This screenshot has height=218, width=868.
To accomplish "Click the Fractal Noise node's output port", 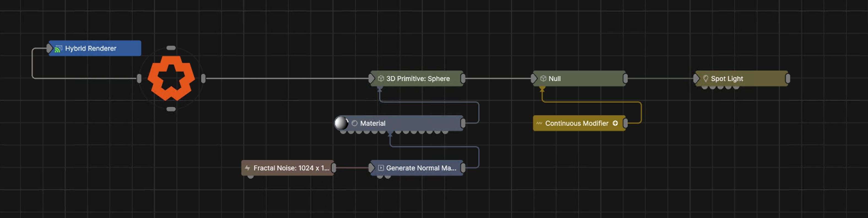I will click(334, 168).
